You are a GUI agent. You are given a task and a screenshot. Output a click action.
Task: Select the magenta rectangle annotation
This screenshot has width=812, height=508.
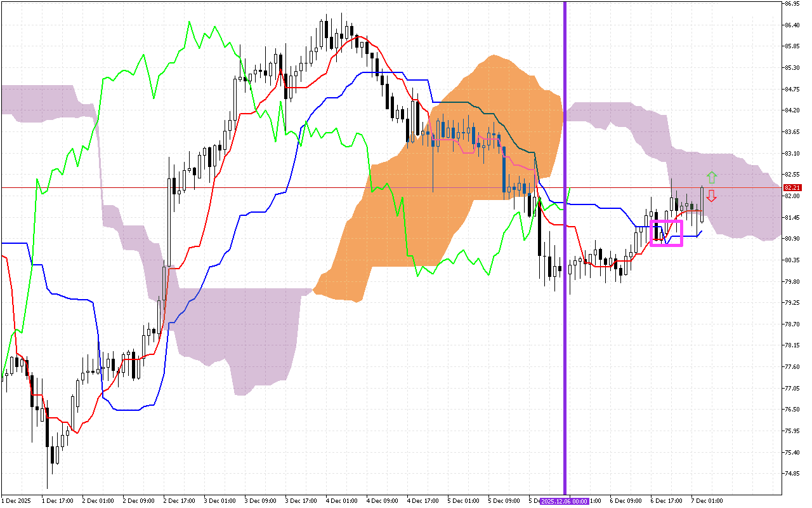point(666,222)
